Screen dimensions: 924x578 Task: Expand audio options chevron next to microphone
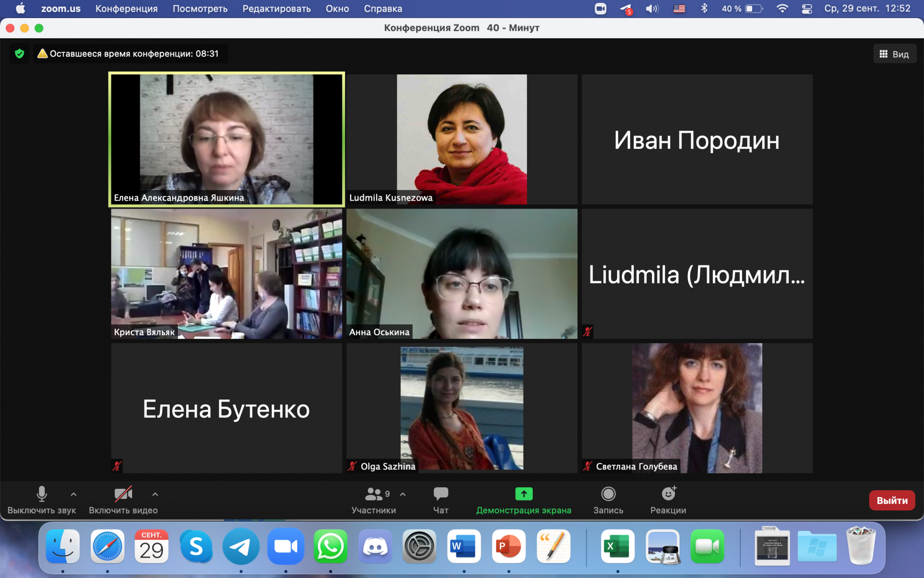(x=73, y=494)
